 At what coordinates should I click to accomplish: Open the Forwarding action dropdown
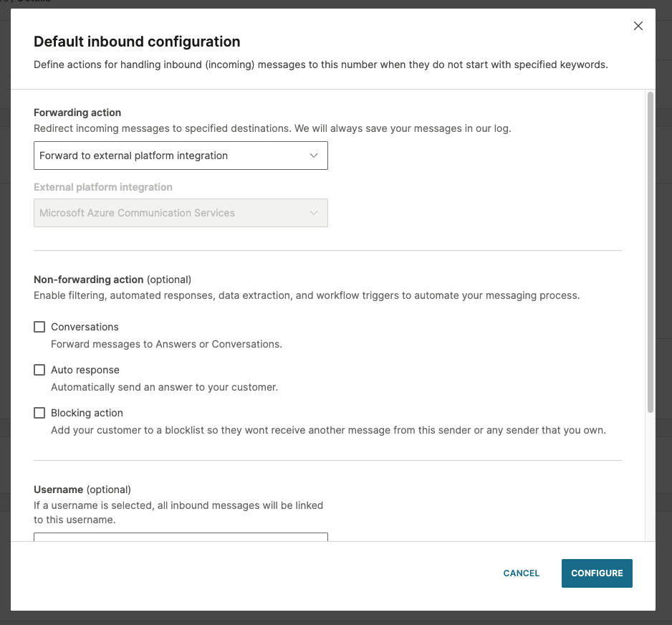point(181,156)
